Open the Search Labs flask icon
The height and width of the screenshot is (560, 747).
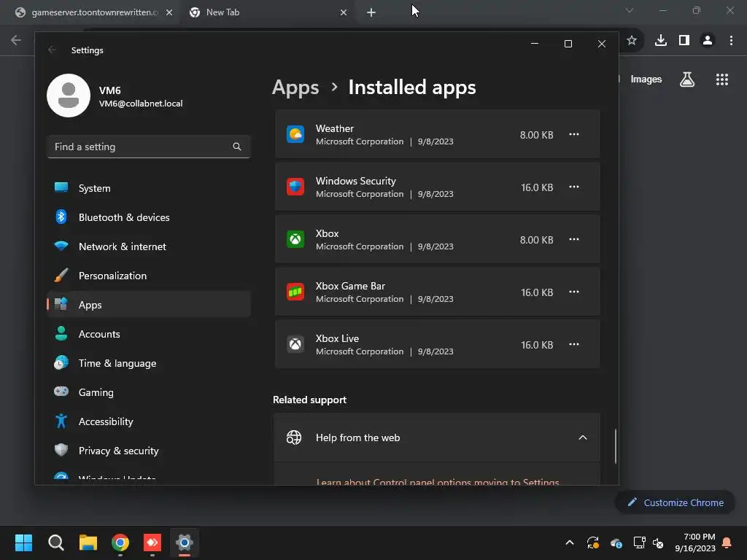click(687, 79)
